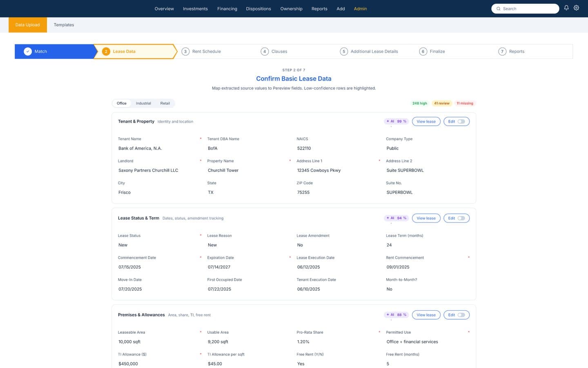
Task: Switch to the Templates tab
Action: (x=64, y=25)
